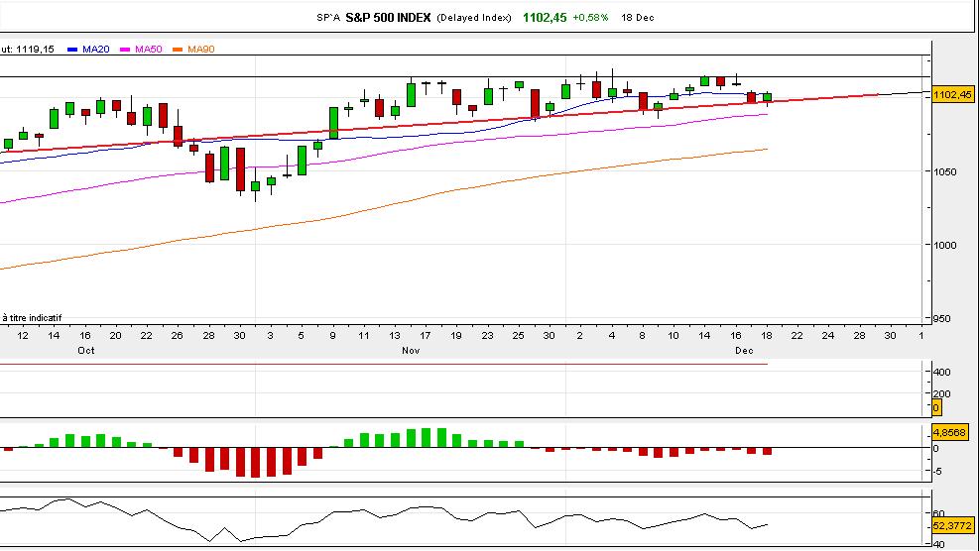The height and width of the screenshot is (551, 980).
Task: Click the -5 histogram axis label
Action: pos(936,471)
